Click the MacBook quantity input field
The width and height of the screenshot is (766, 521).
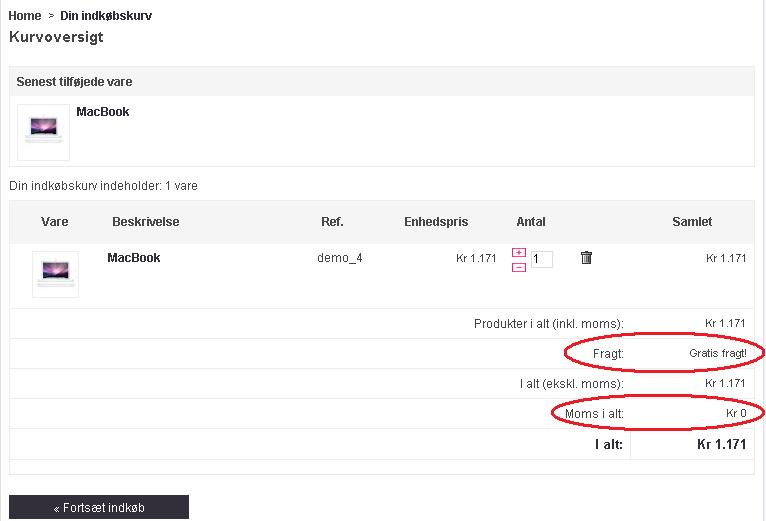click(x=542, y=259)
